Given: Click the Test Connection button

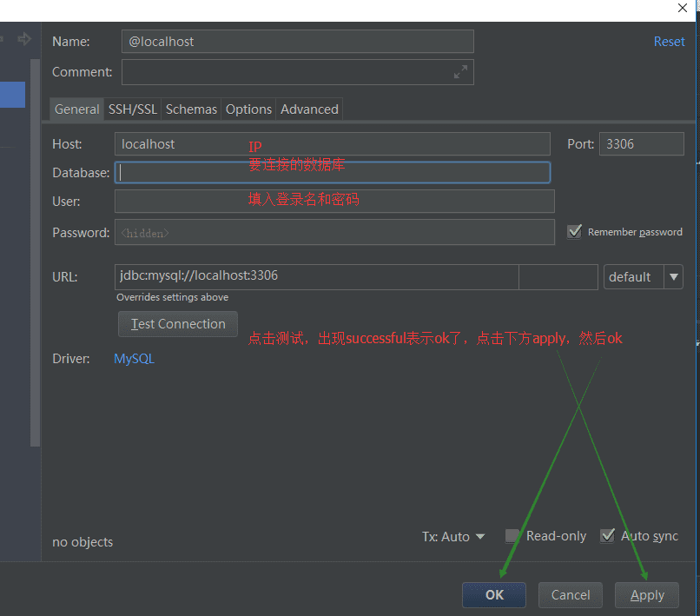Looking at the screenshot, I should (x=178, y=324).
